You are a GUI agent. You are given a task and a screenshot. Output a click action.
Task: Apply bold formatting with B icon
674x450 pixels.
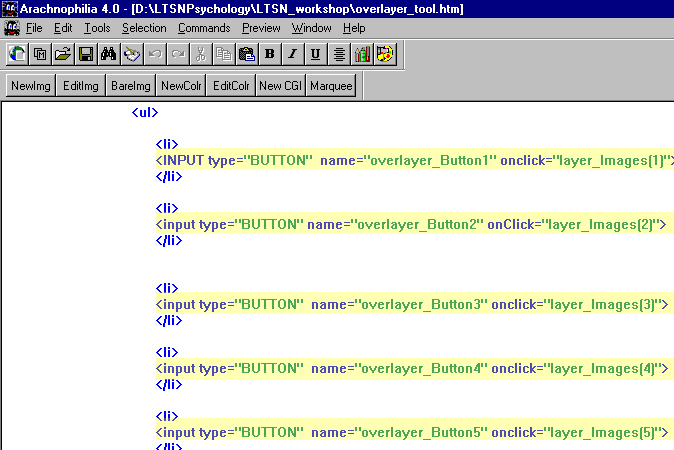pos(270,54)
